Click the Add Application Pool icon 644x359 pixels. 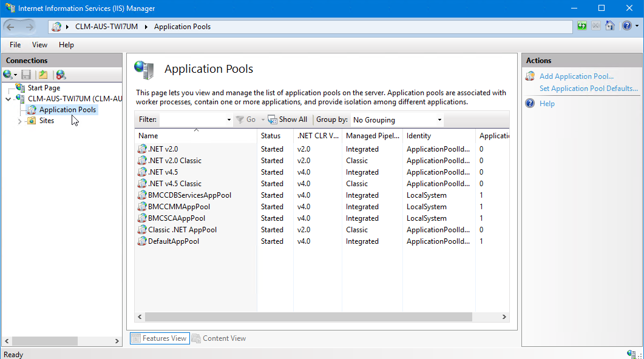[x=530, y=76]
